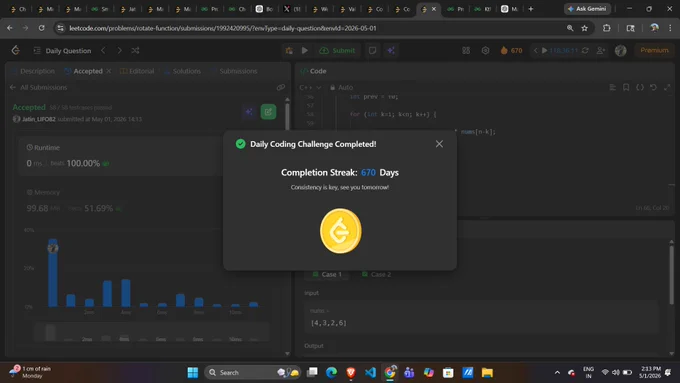This screenshot has width=680, height=383.
Task: Click the gold LeetCoin in the dialog
Action: [340, 231]
